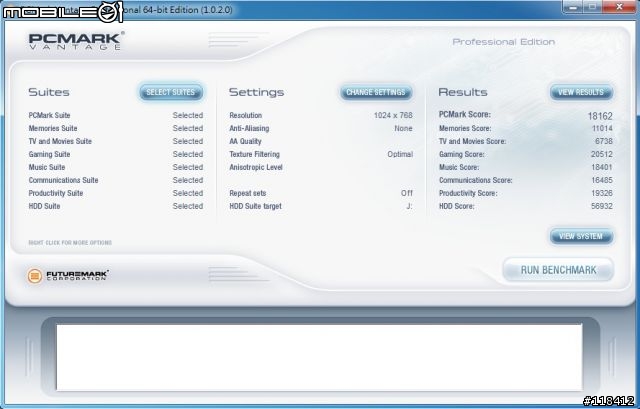Select the Gaming Suite row
This screenshot has width=640, height=409.
[x=116, y=154]
